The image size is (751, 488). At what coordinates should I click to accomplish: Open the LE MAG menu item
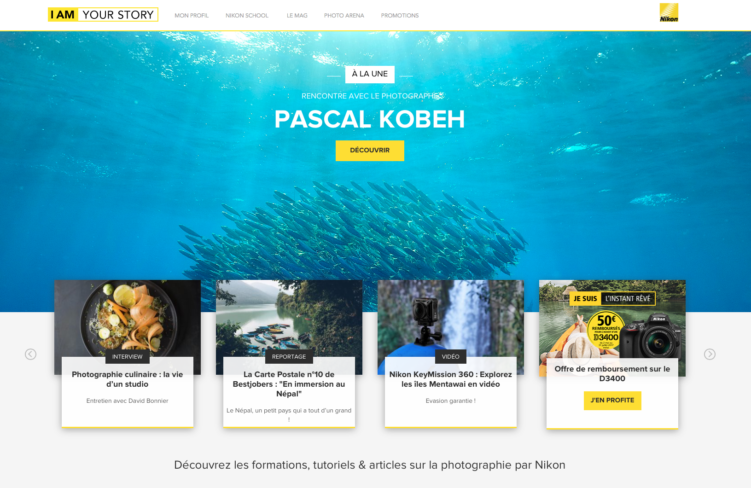point(297,15)
